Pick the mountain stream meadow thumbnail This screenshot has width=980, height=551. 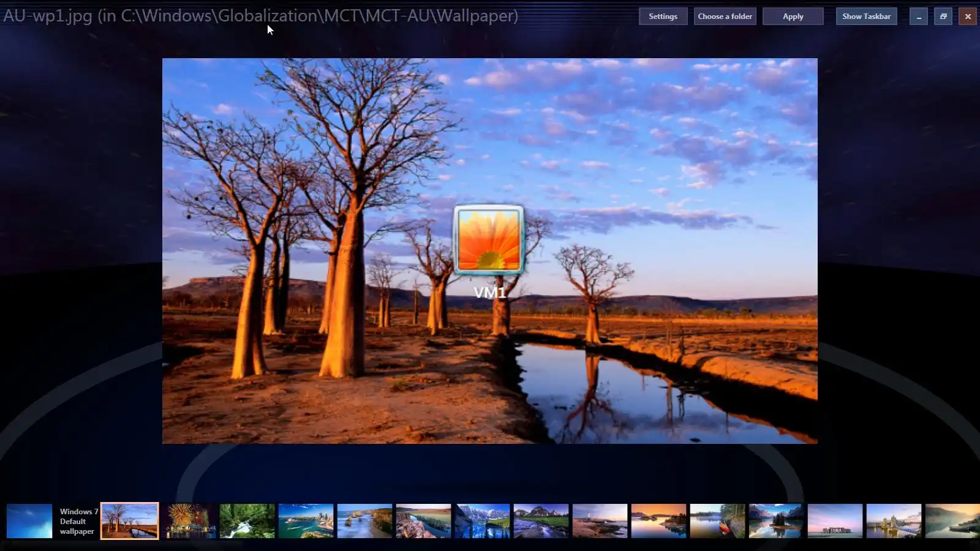[541, 521]
